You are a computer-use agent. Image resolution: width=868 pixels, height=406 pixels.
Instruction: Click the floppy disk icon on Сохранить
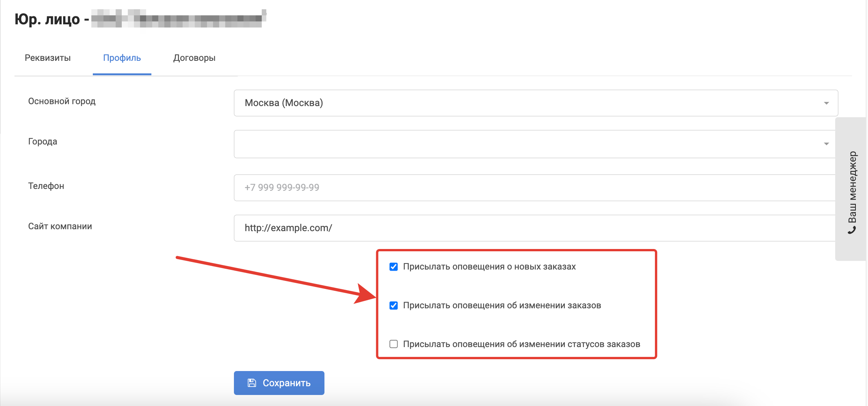(x=252, y=383)
